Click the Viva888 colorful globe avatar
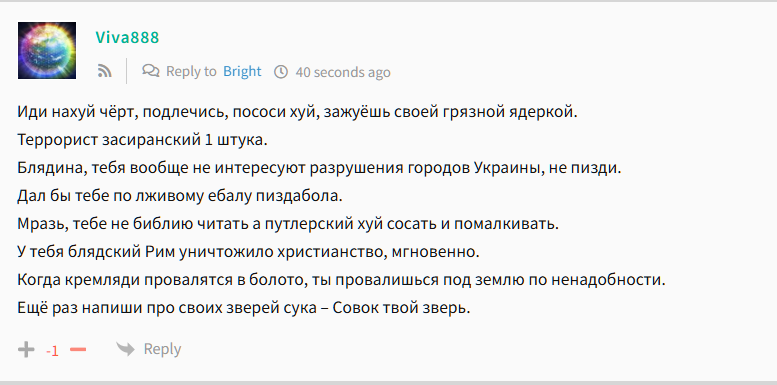The width and height of the screenshot is (777, 385). (47, 51)
